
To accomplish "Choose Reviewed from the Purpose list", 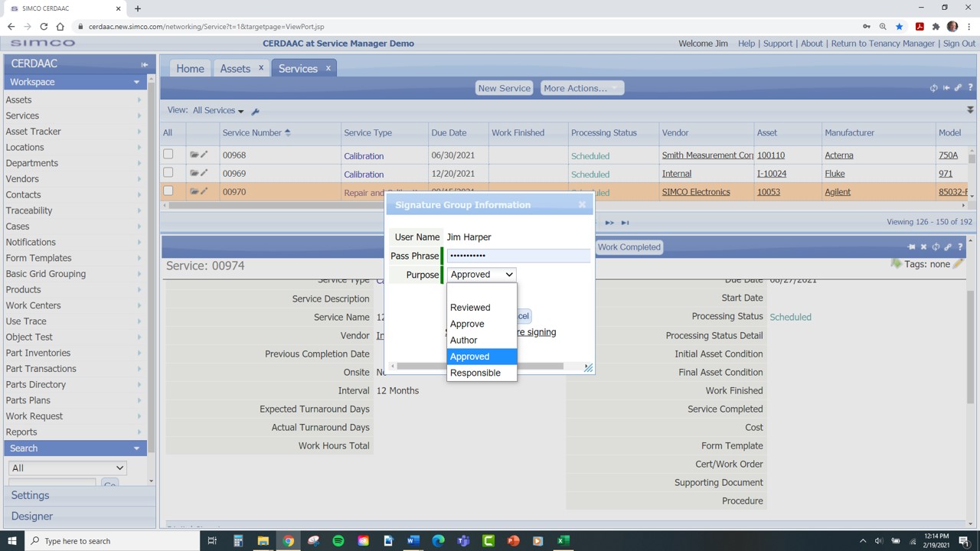I will [x=470, y=308].
